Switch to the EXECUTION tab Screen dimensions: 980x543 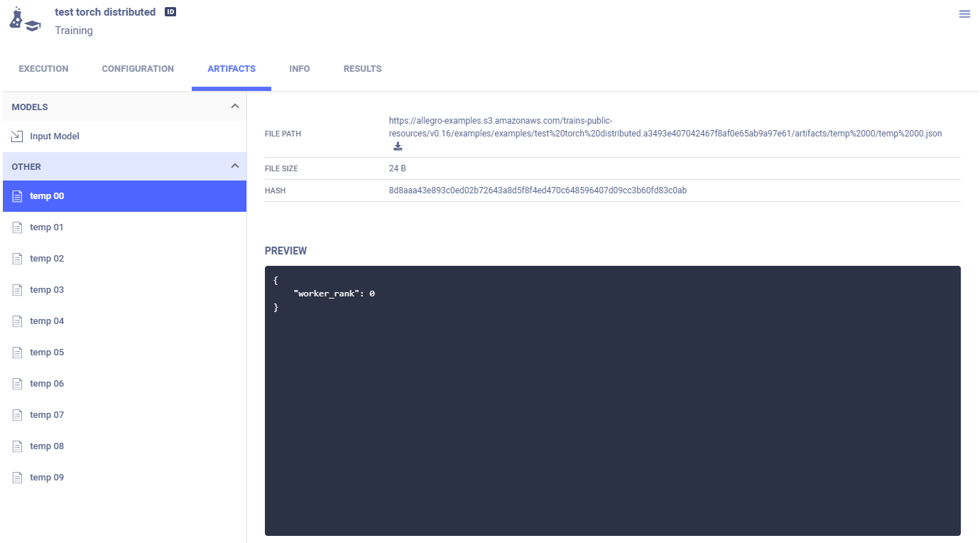[43, 69]
